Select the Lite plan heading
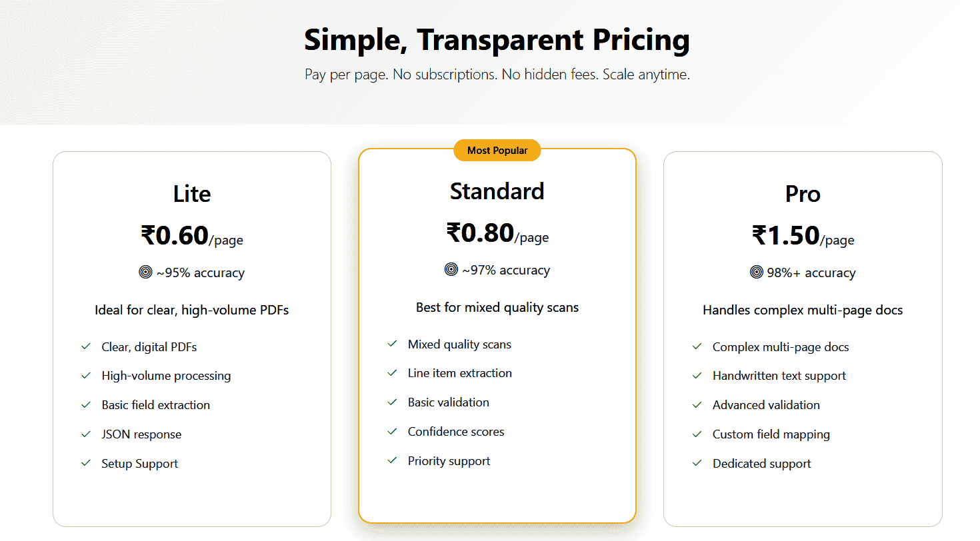 (192, 194)
